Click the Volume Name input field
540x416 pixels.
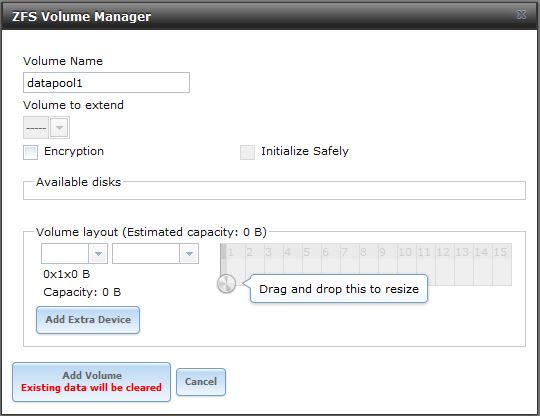[x=106, y=83]
